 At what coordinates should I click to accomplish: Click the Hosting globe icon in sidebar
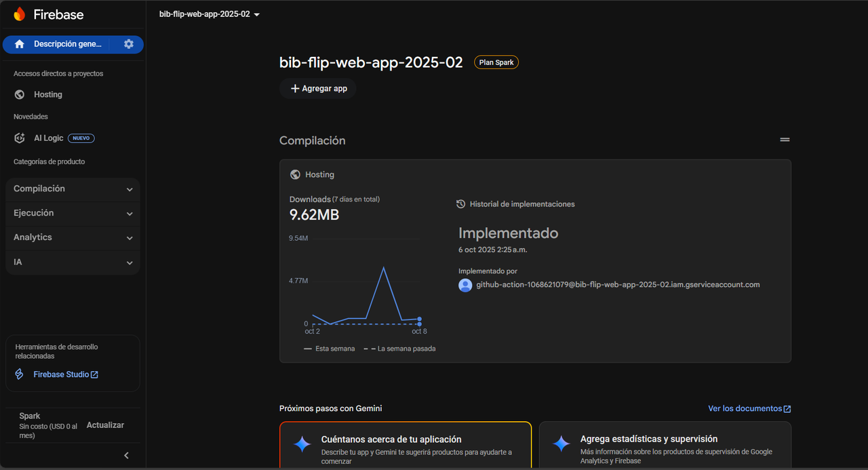[x=20, y=94]
